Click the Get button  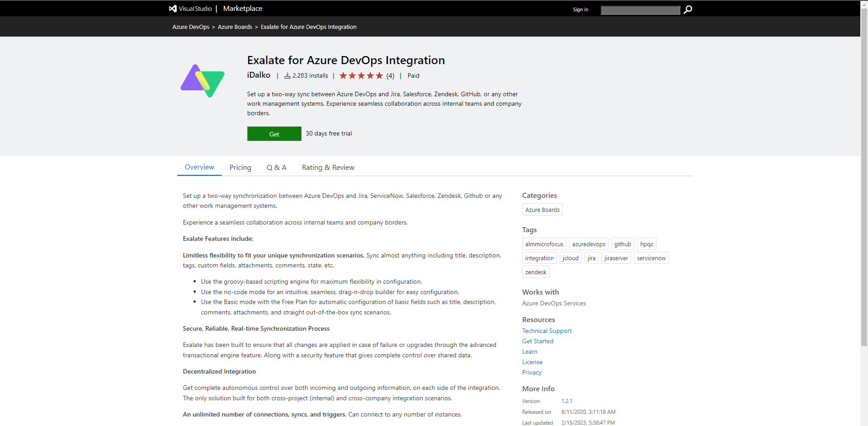(274, 133)
